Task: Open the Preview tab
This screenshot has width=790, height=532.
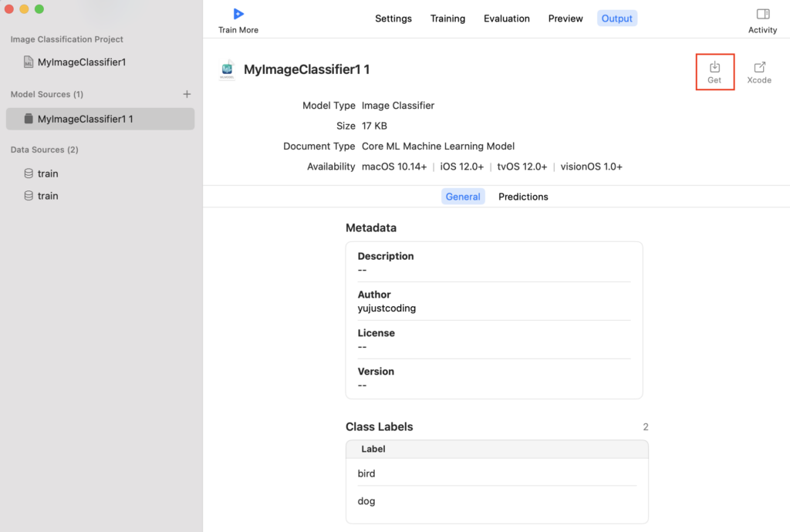Action: (x=565, y=19)
